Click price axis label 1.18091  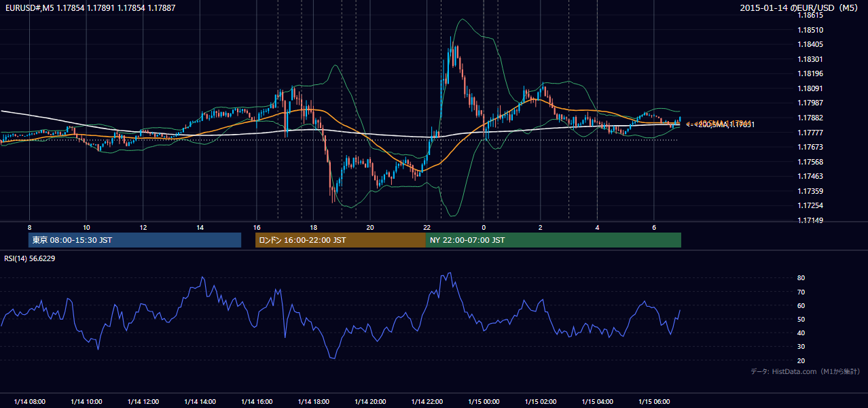tap(811, 88)
